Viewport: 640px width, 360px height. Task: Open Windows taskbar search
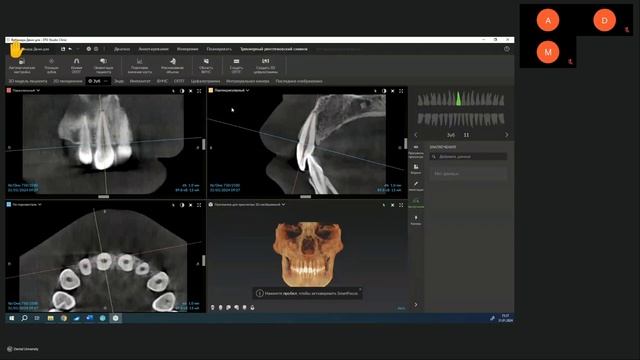[x=24, y=318]
